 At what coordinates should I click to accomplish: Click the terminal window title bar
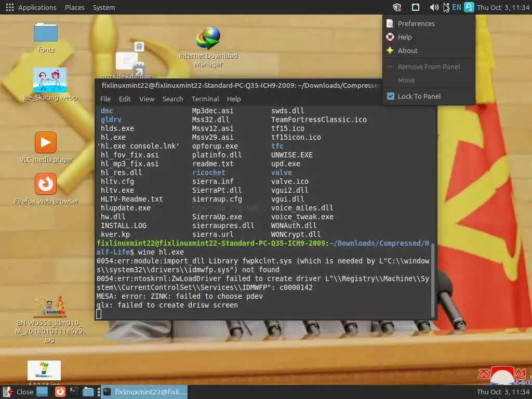[x=239, y=86]
